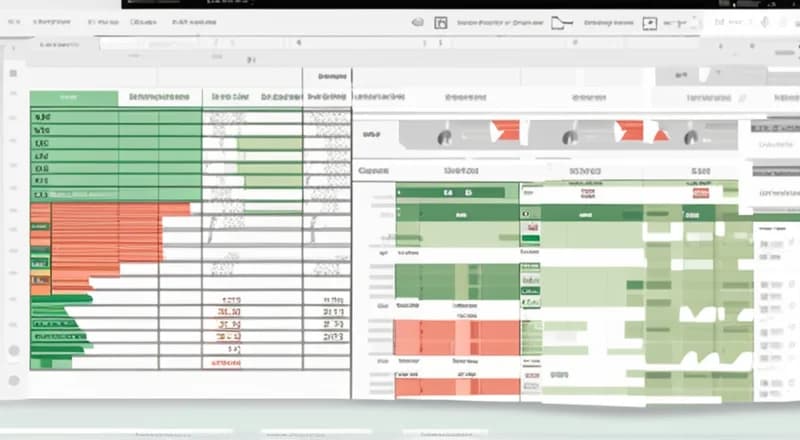Viewport: 800px width, 440px height.
Task: Click the square window icon in top toolbar
Action: [x=441, y=22]
